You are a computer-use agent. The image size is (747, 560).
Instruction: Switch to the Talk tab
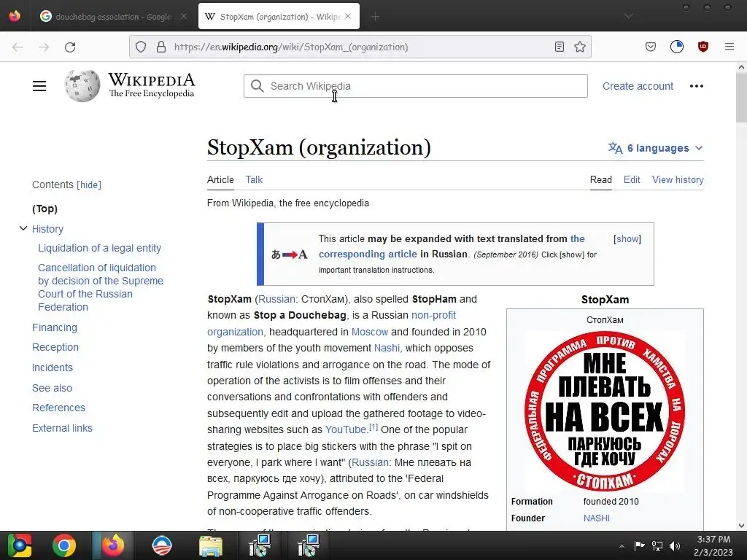(x=254, y=179)
